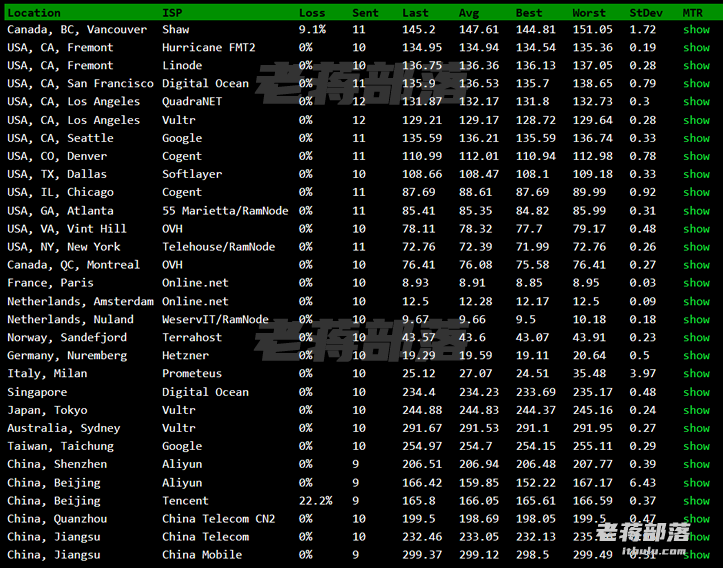Screen dimensions: 723x568
Task: Show MTR for Seattle Google row
Action: click(x=696, y=138)
